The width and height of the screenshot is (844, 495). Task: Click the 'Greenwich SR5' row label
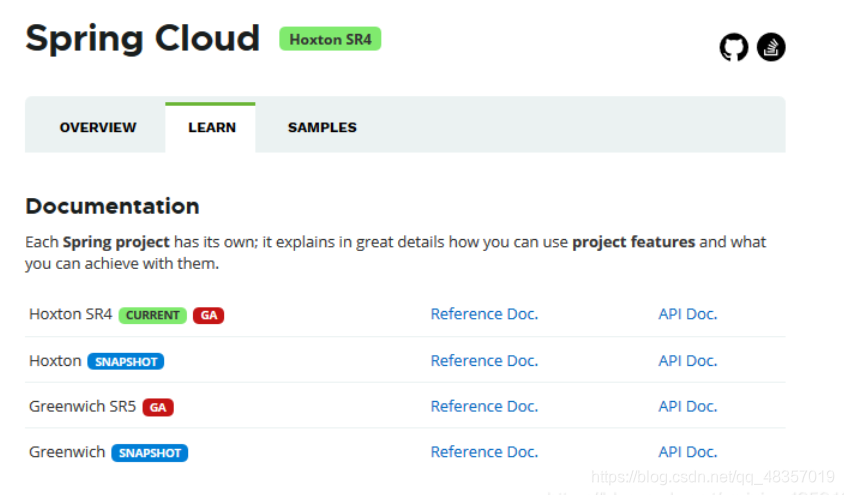pos(82,406)
